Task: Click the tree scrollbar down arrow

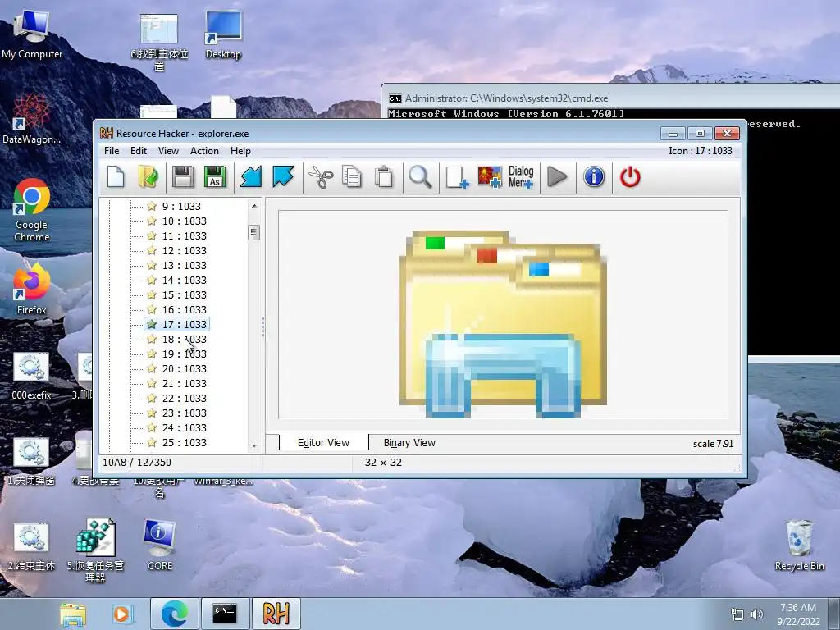Action: pyautogui.click(x=254, y=445)
